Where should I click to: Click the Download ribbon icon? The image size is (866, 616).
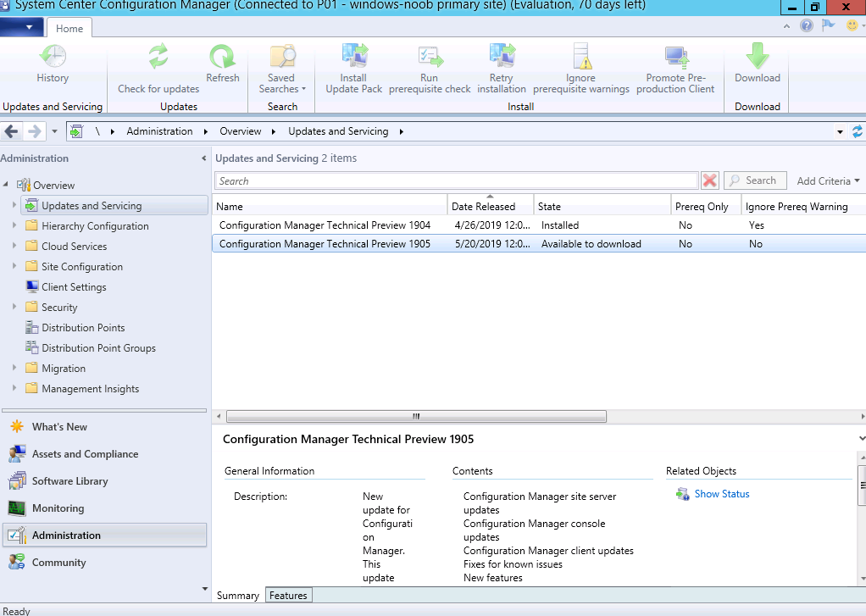click(758, 57)
